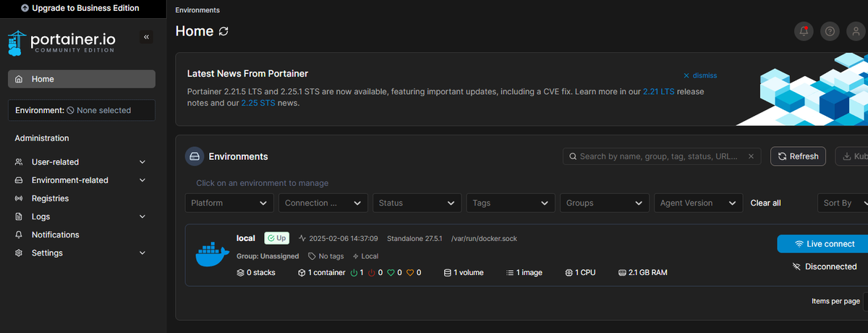Screen dimensions: 868x333
Task: Collapse the sidebar with double-chevron icon
Action: (146, 37)
